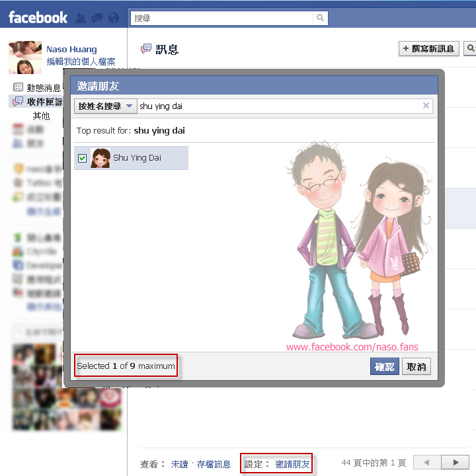Open 按姓名搜尋 dropdown

click(x=105, y=106)
